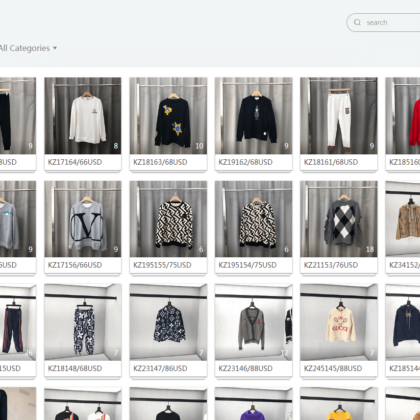Open the grey cardigan KZ23146 thumbnail

(x=254, y=322)
